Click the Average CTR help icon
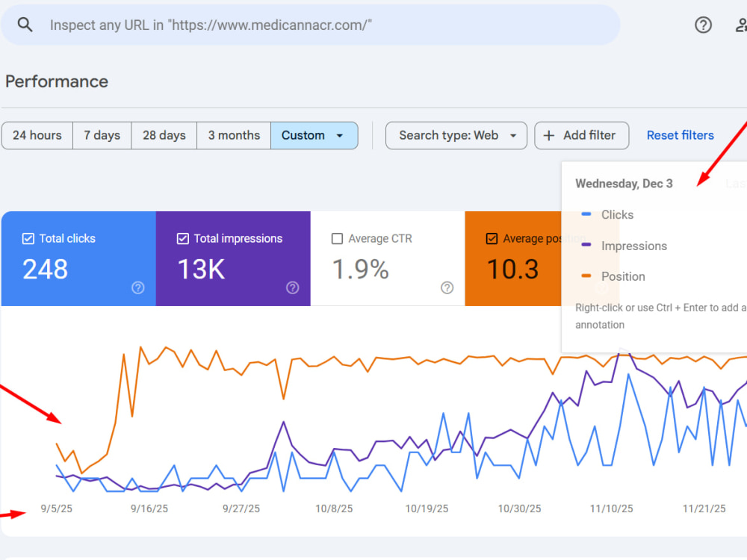Screen dimensions: 747x560 [447, 287]
